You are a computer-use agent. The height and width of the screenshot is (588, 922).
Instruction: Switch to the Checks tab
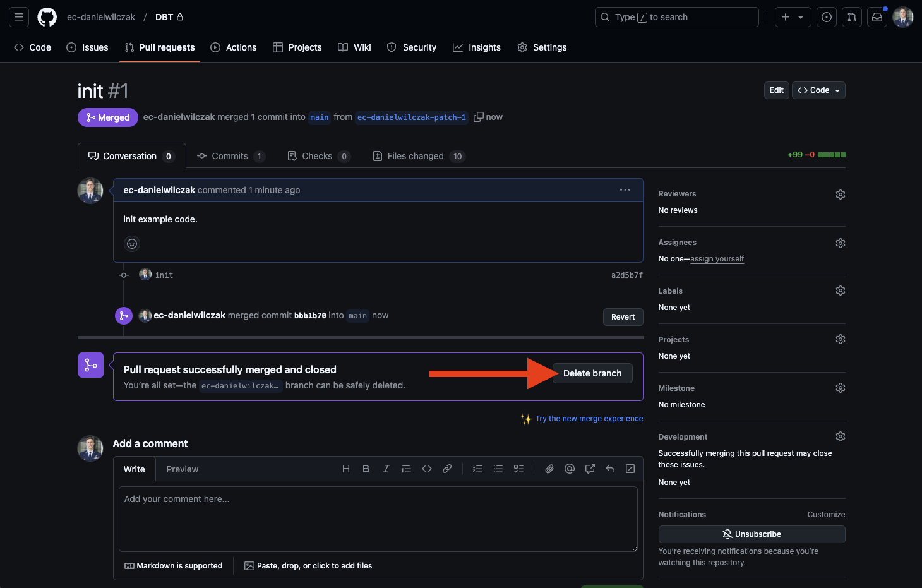point(319,156)
